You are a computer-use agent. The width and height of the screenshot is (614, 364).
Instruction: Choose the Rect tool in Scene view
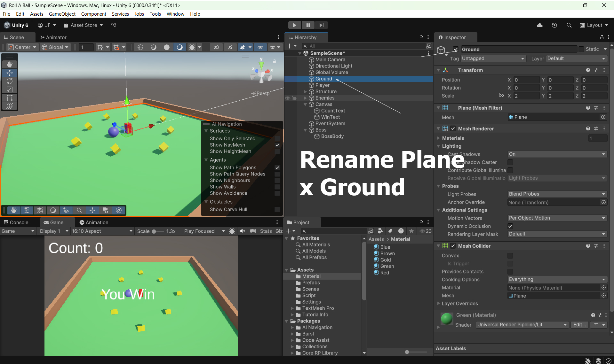tap(10, 98)
